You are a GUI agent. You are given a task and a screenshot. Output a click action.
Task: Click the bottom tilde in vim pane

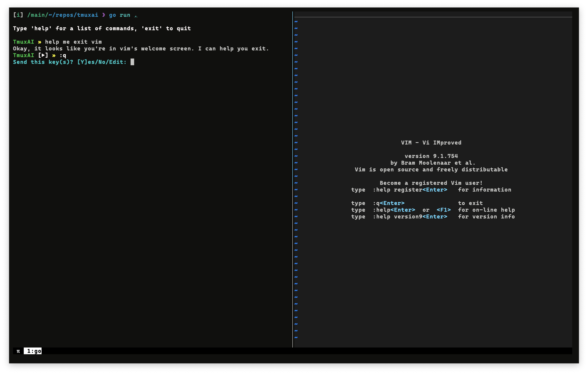[x=296, y=338]
